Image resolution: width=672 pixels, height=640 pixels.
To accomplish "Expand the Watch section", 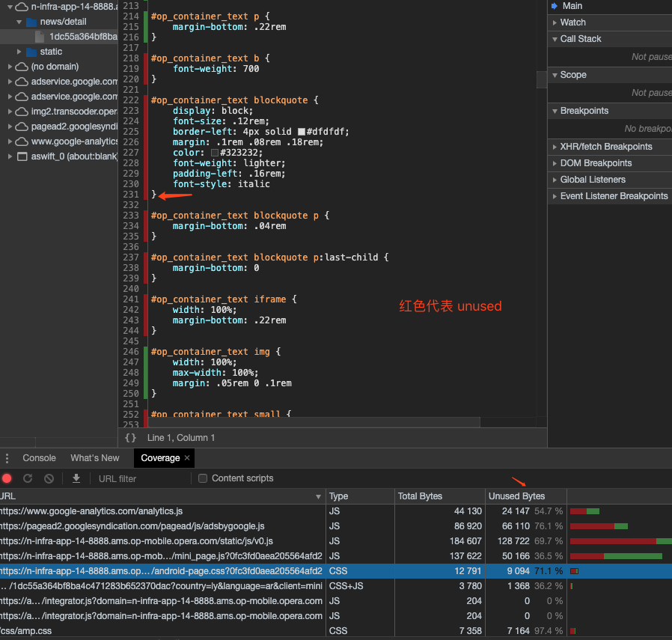I will tap(572, 22).
